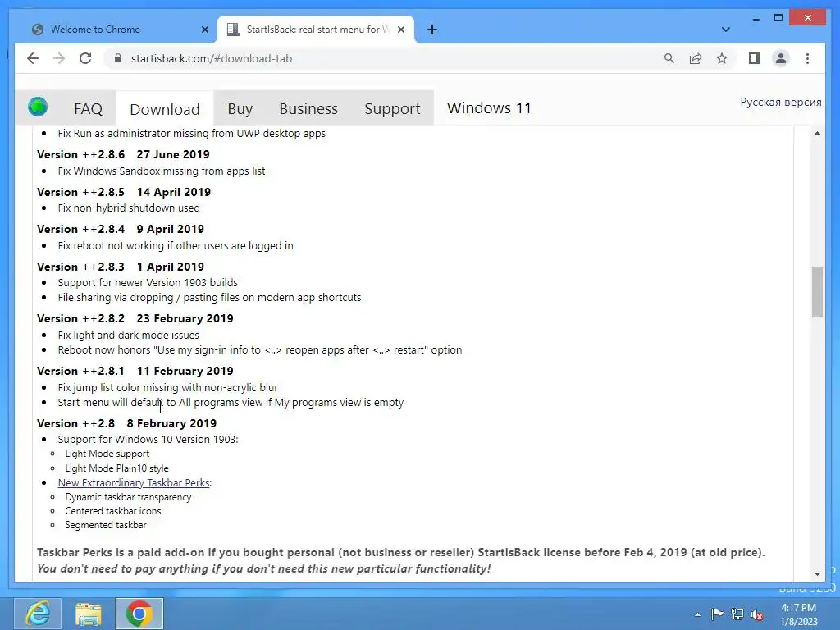The image size is (840, 630).
Task: Click the network tray icon
Action: 737,614
